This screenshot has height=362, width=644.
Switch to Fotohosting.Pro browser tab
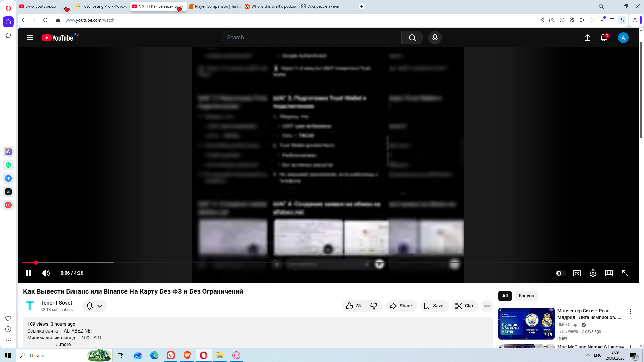[101, 6]
